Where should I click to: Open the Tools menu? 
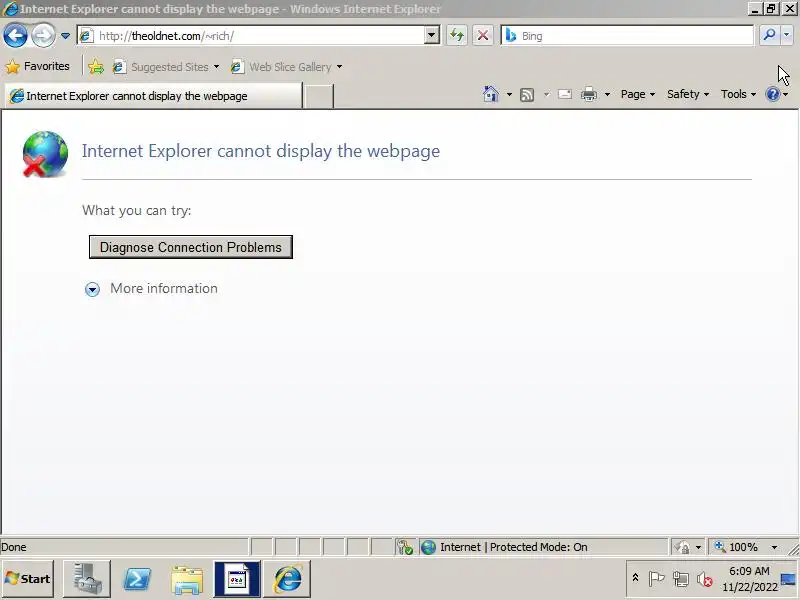[738, 94]
